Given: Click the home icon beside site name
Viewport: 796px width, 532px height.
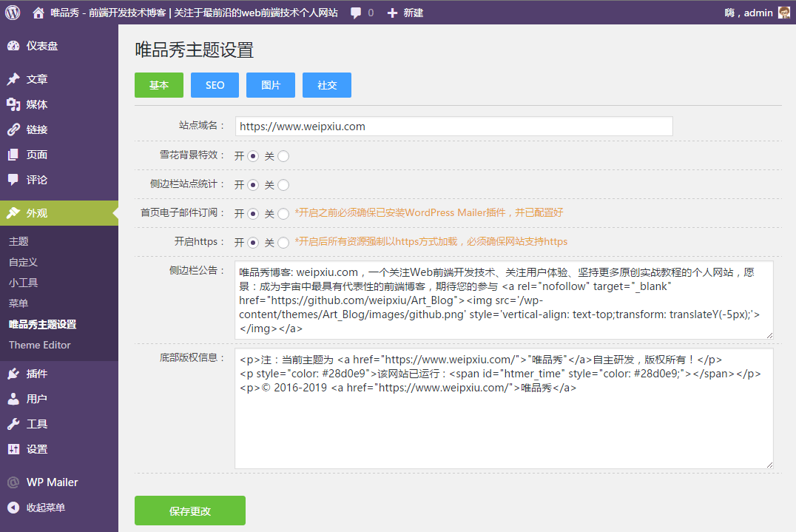Looking at the screenshot, I should [x=38, y=13].
